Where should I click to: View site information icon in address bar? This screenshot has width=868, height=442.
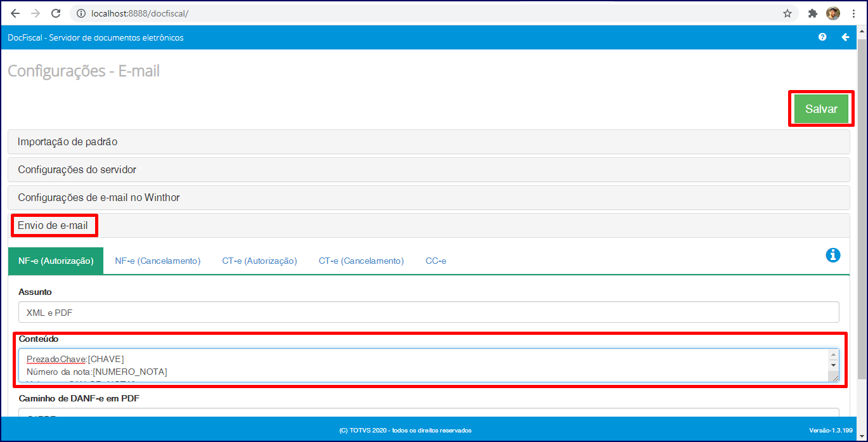[x=81, y=13]
